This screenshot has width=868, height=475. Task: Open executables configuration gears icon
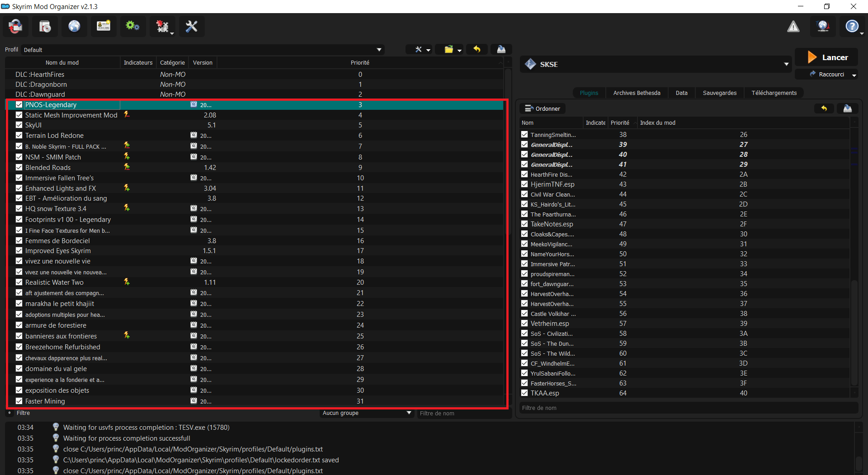click(132, 27)
